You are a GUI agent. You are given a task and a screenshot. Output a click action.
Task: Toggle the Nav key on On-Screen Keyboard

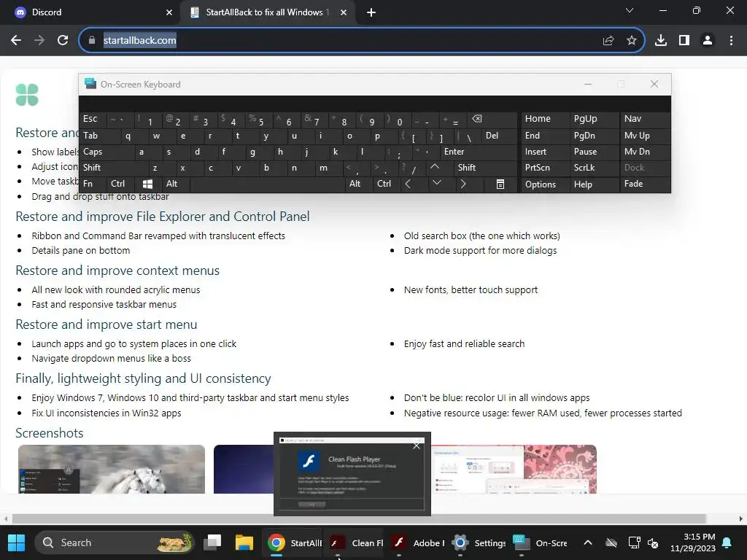point(644,119)
